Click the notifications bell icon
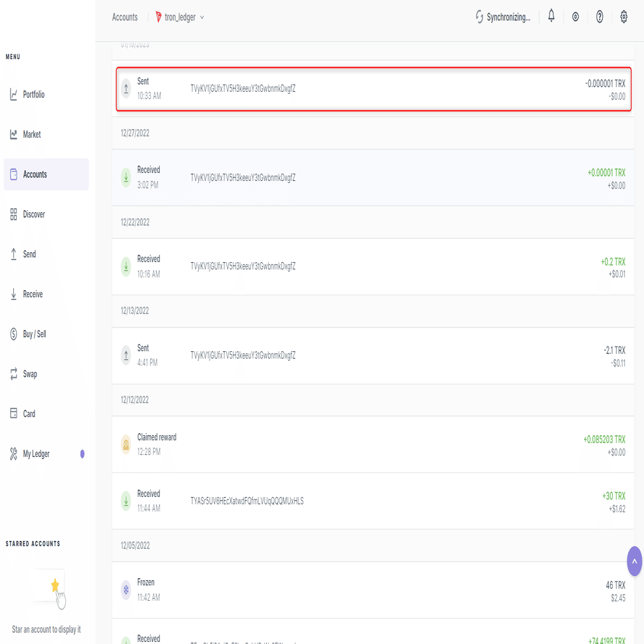This screenshot has height=644, width=644. coord(552,17)
